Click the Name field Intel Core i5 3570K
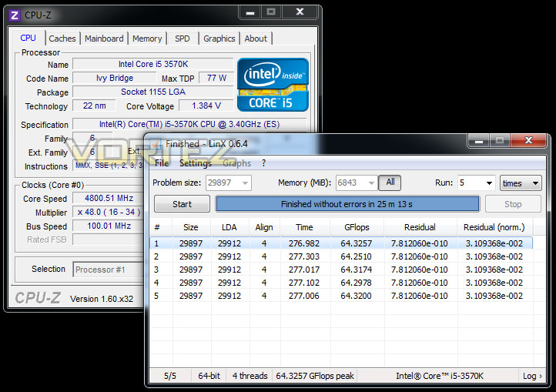The image size is (556, 392). click(x=152, y=64)
